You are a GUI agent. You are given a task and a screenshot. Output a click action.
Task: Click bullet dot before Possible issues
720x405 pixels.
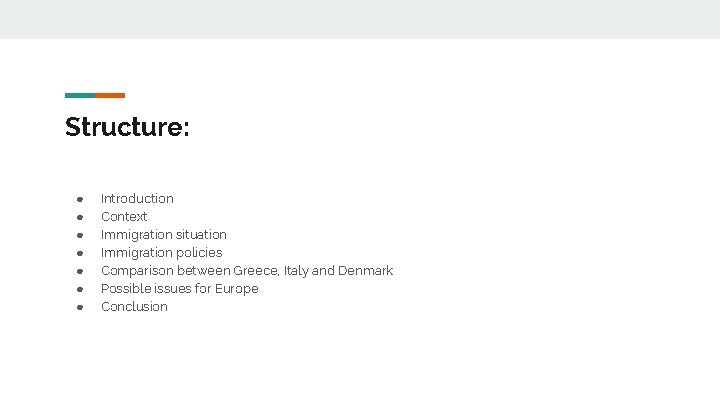pos(80,289)
